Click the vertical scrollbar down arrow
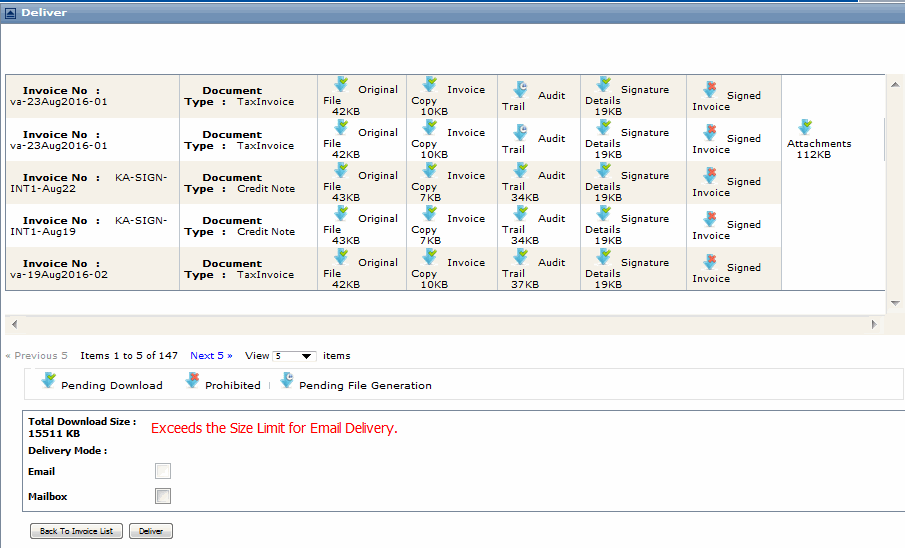This screenshot has height=548, width=905. pos(895,302)
